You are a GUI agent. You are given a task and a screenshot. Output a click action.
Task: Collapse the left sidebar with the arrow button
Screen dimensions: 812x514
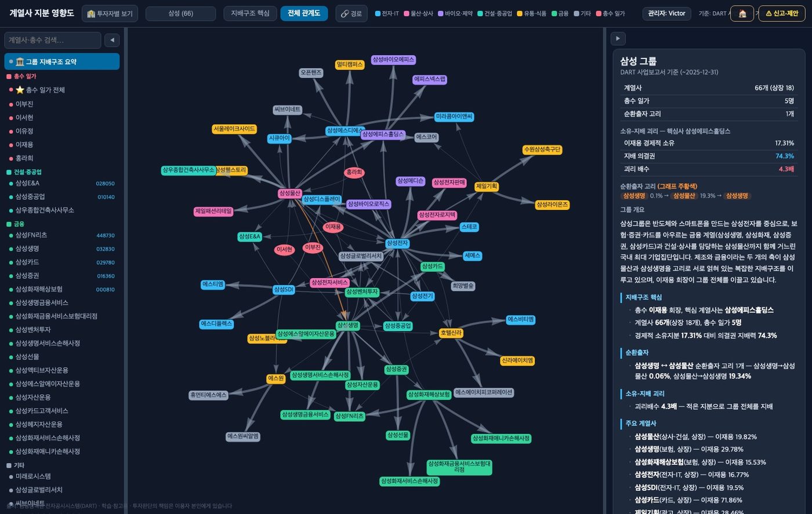[x=112, y=40]
